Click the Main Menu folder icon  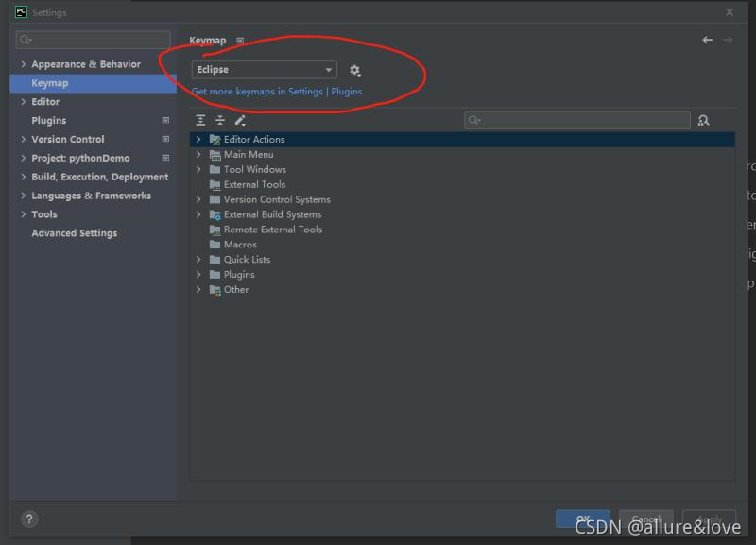tap(215, 155)
